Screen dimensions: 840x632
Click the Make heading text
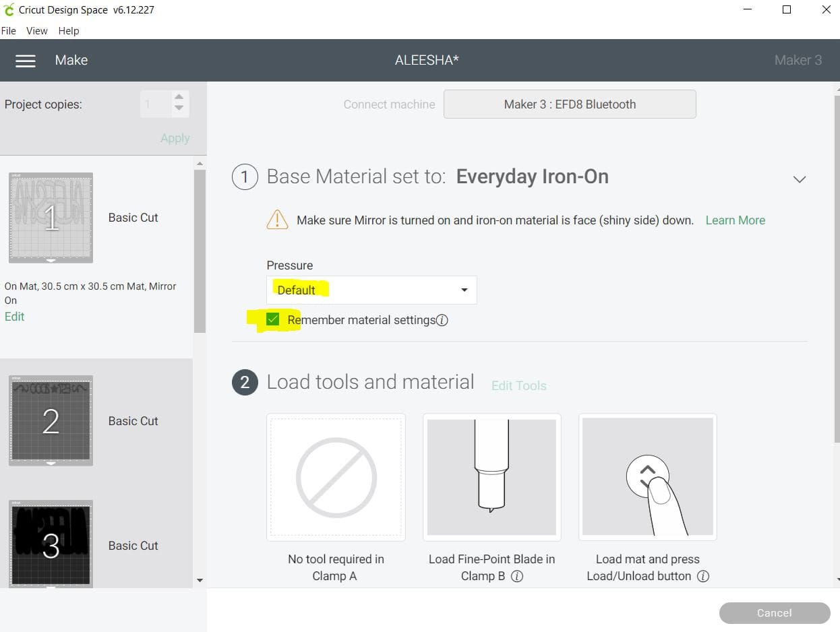71,61
